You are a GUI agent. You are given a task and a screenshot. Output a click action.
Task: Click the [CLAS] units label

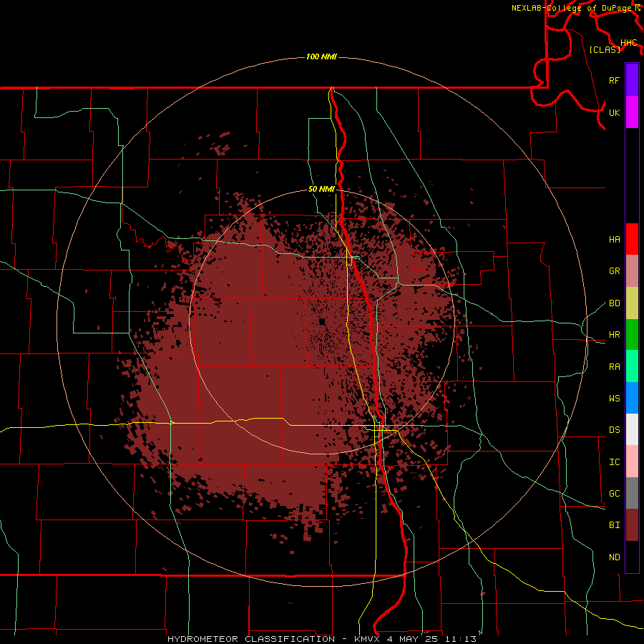tap(605, 49)
